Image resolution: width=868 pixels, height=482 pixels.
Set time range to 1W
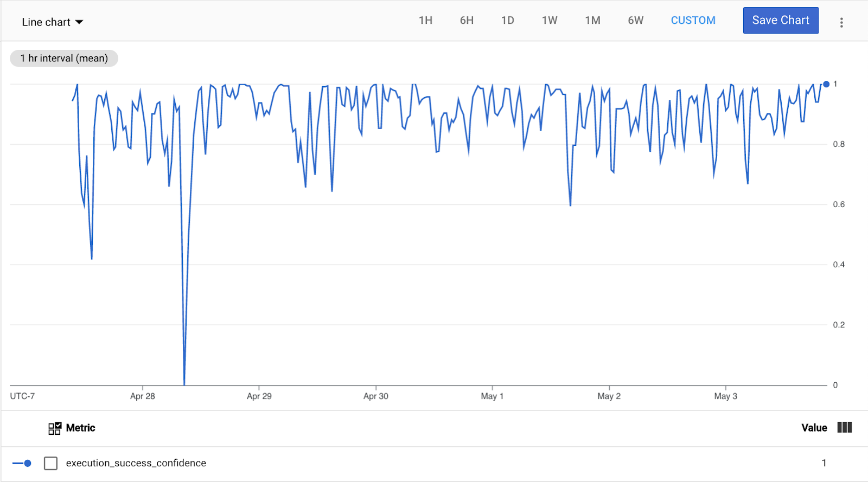[549, 21]
